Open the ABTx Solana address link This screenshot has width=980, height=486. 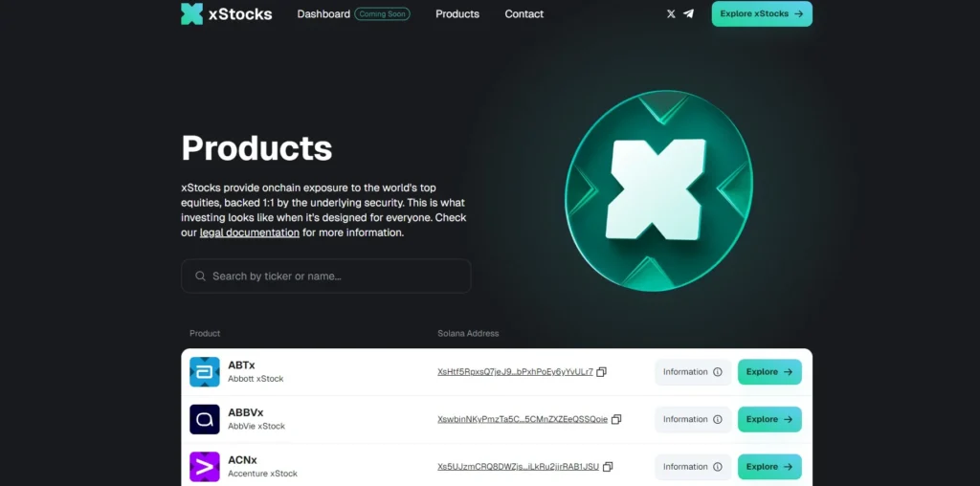click(515, 372)
